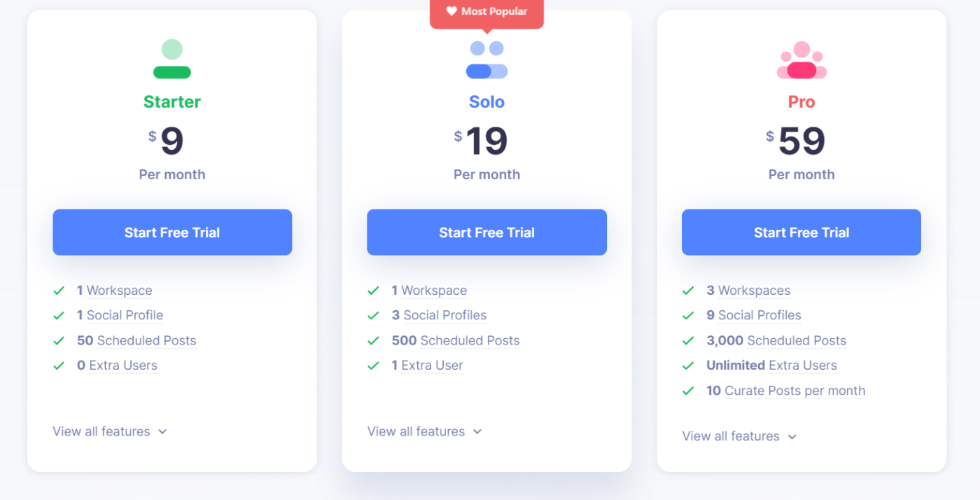Click the checkmark beside 10 Curate Posts per month

click(x=688, y=391)
